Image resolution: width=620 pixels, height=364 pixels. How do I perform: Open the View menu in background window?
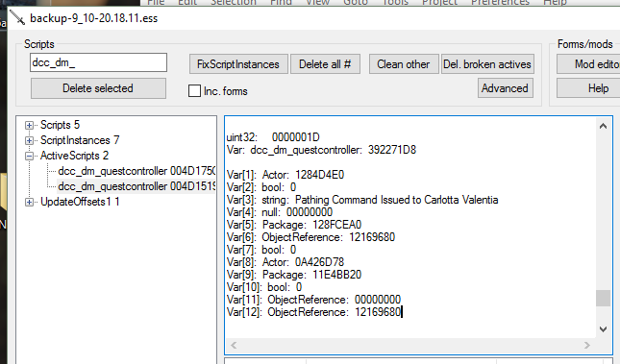317,2
